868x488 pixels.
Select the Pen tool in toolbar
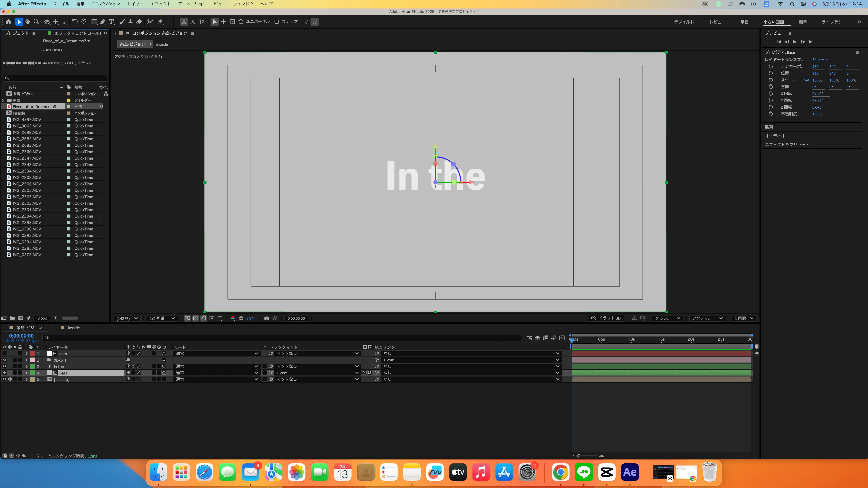[x=103, y=22]
